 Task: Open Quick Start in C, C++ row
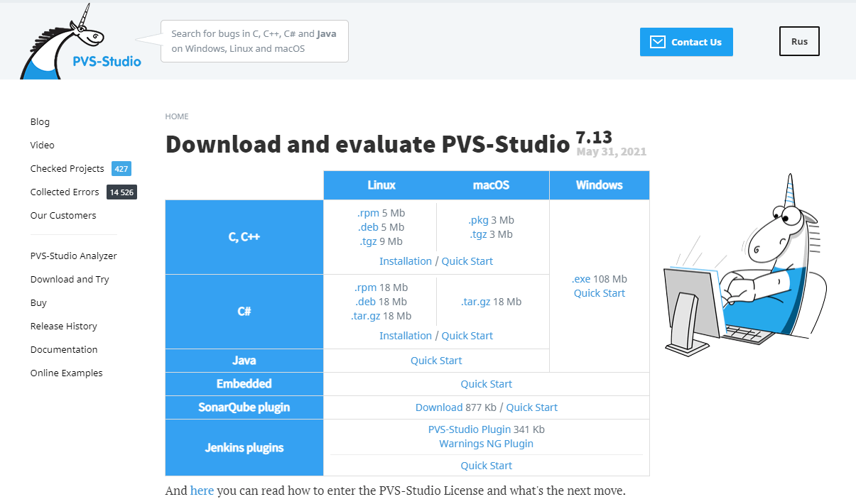[x=467, y=261]
